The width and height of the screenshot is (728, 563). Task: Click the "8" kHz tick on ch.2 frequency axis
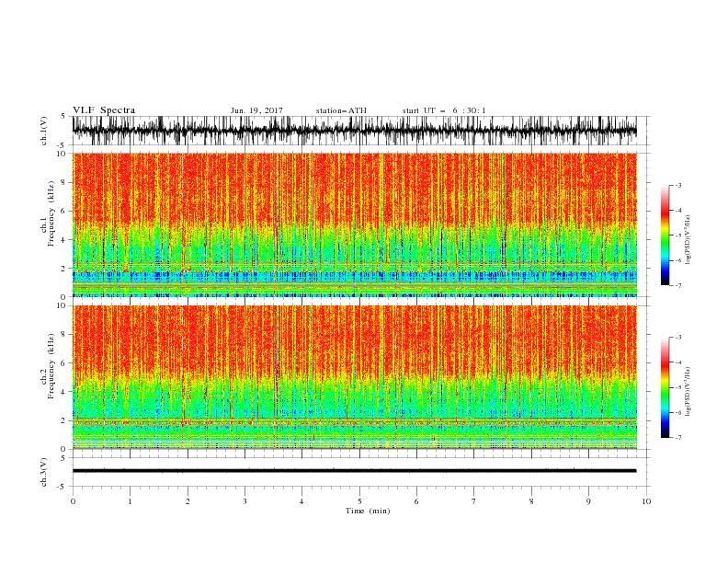63,334
